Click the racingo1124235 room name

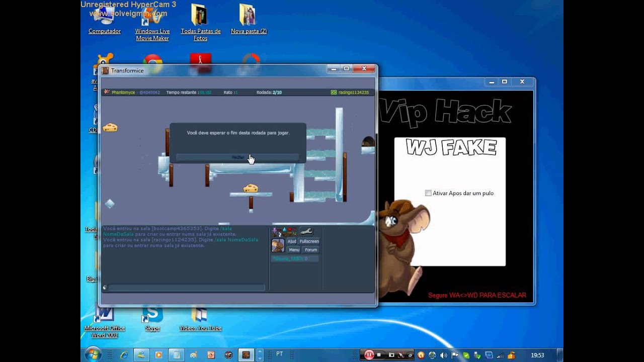[x=354, y=93]
